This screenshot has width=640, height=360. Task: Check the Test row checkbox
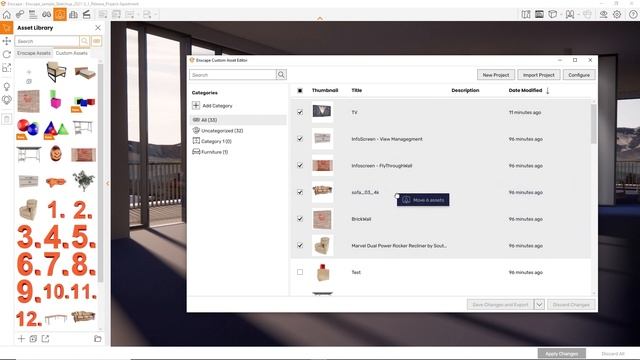(x=300, y=272)
